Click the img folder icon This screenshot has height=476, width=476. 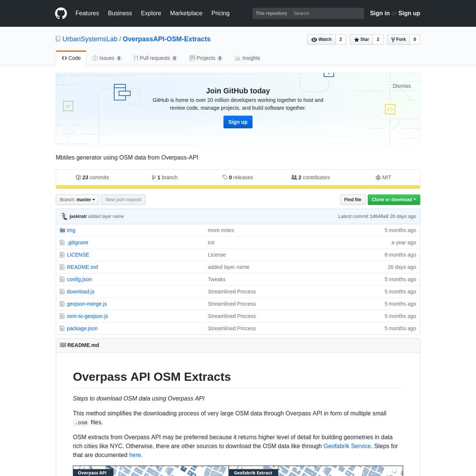(62, 230)
